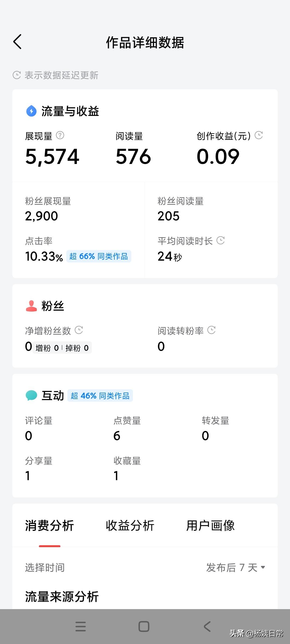Tap the 增粉 0 掉粉 0 pill

(62, 348)
